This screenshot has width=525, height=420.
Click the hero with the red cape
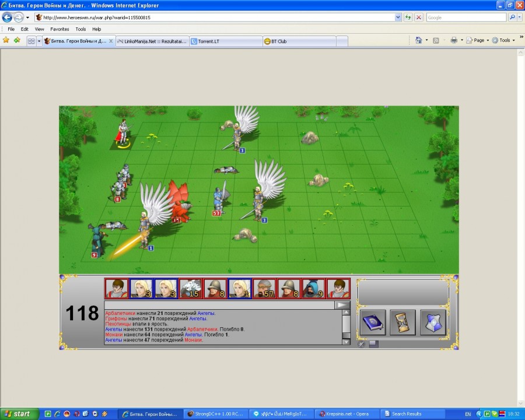click(123, 133)
